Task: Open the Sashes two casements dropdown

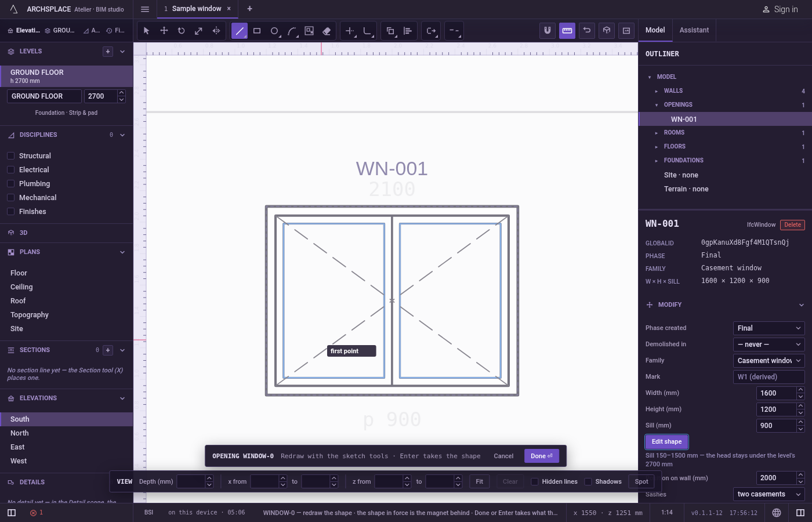Action: [x=768, y=494]
